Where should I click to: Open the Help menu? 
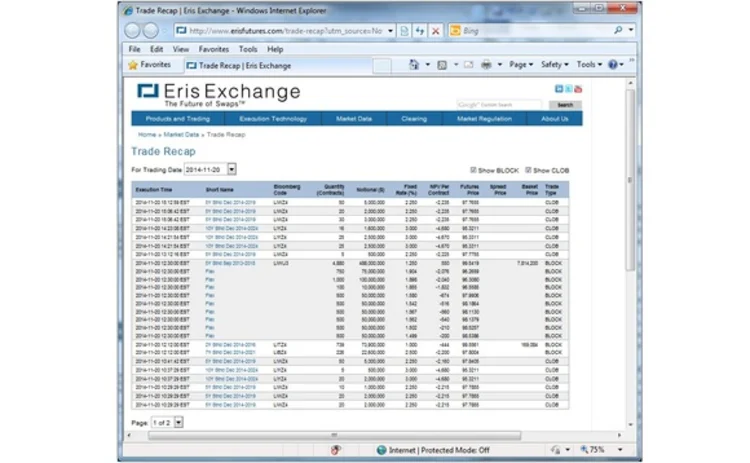(275, 49)
